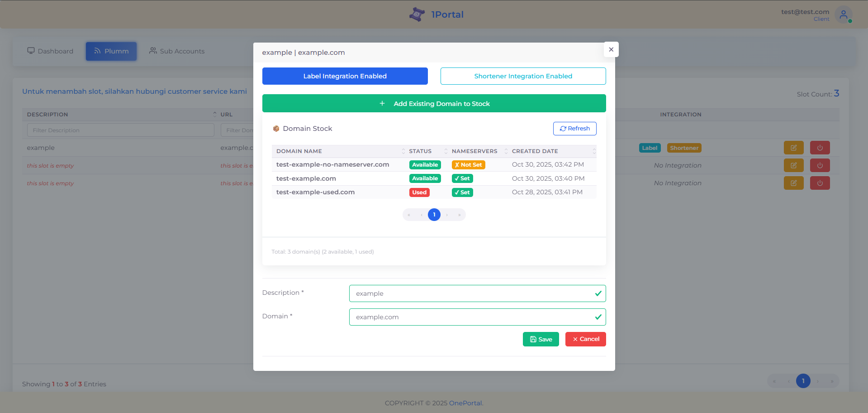
Task: Sort the DOMAIN NAME column
Action: tap(403, 151)
